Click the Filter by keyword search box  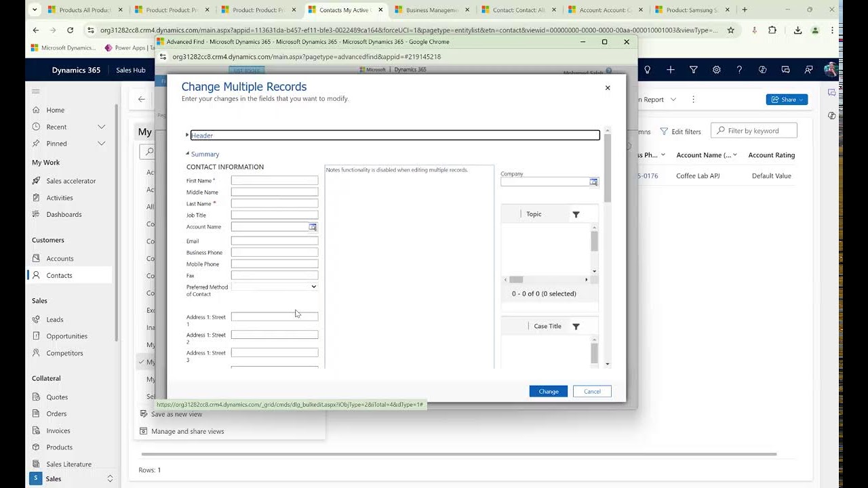[754, 131]
